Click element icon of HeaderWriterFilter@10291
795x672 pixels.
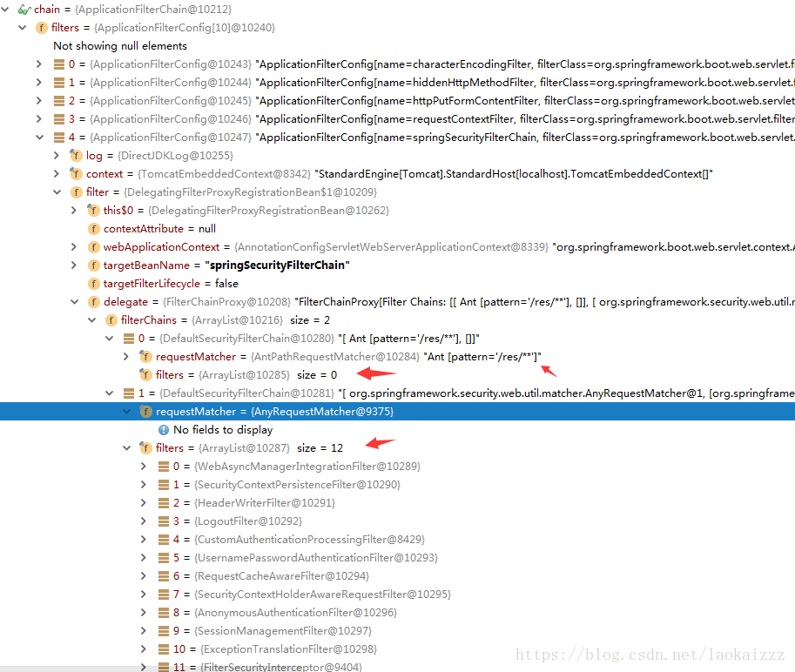pos(163,502)
